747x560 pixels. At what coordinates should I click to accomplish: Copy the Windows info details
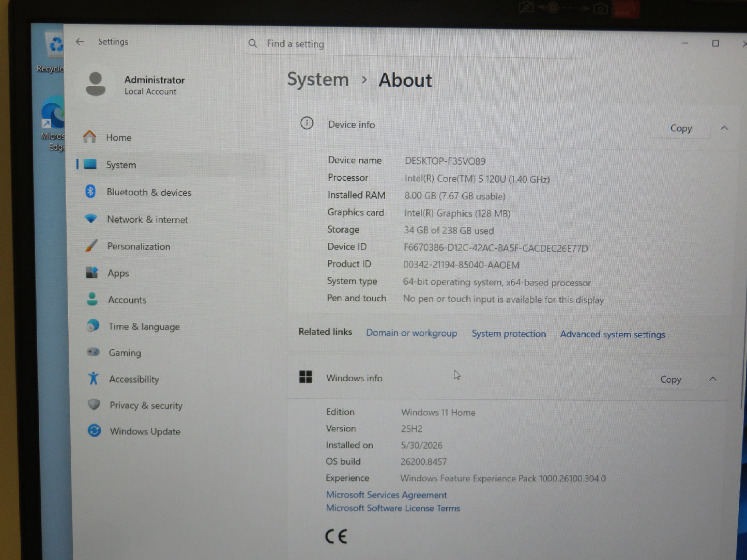[x=670, y=379]
